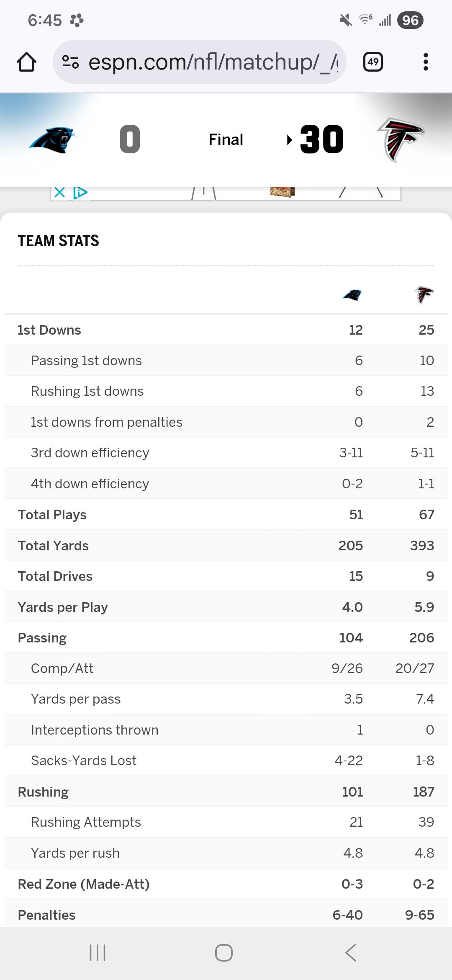Select the 1st Downs stats row
Image resolution: width=452 pixels, height=980 pixels.
[226, 330]
